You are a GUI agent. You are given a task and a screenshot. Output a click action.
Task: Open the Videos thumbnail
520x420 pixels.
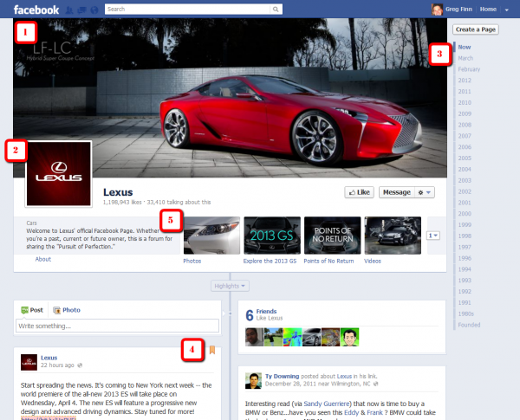click(393, 236)
